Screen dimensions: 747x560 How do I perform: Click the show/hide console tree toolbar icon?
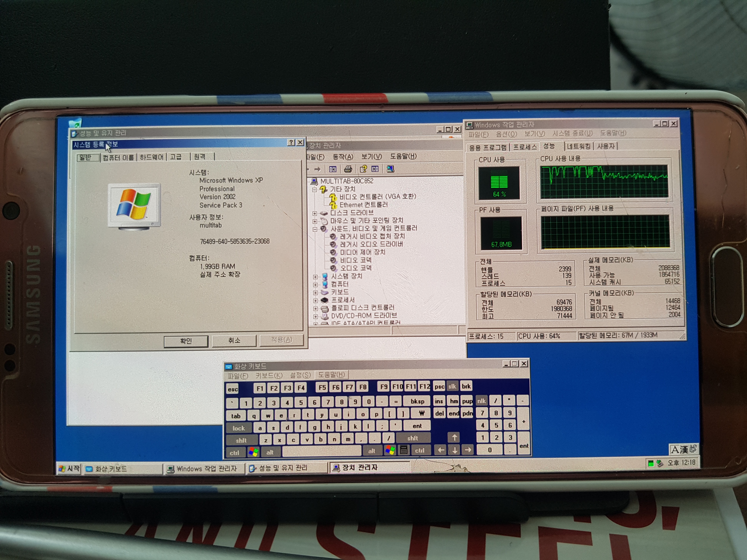point(333,169)
